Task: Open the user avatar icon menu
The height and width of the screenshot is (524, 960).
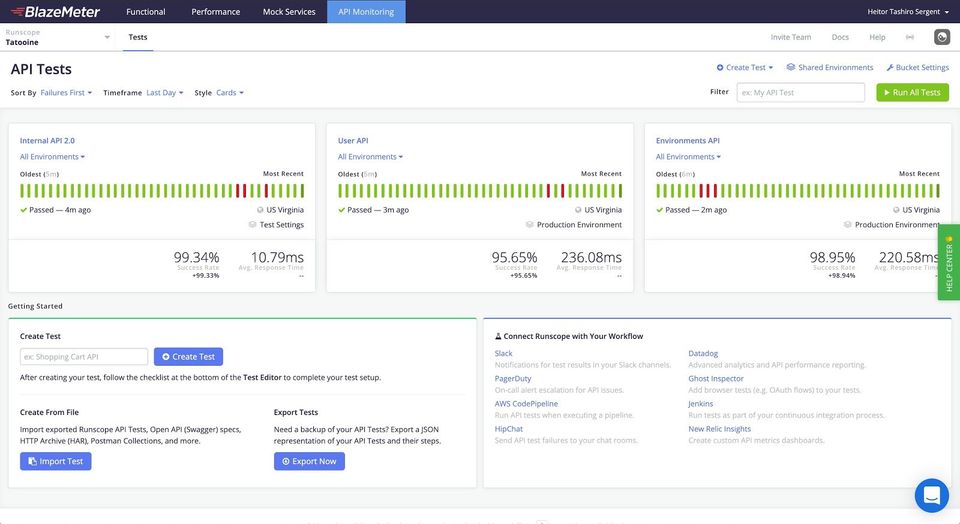Action: click(x=941, y=37)
